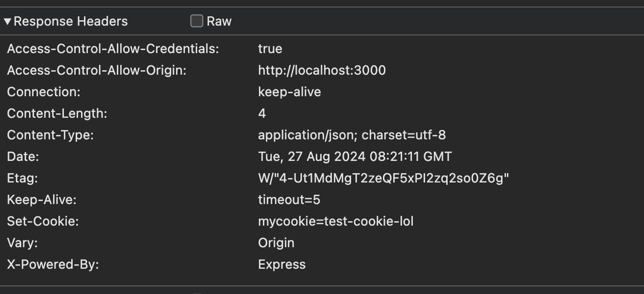Click the Express X-Powered-By value
Image resolution: width=644 pixels, height=294 pixels.
[281, 265]
